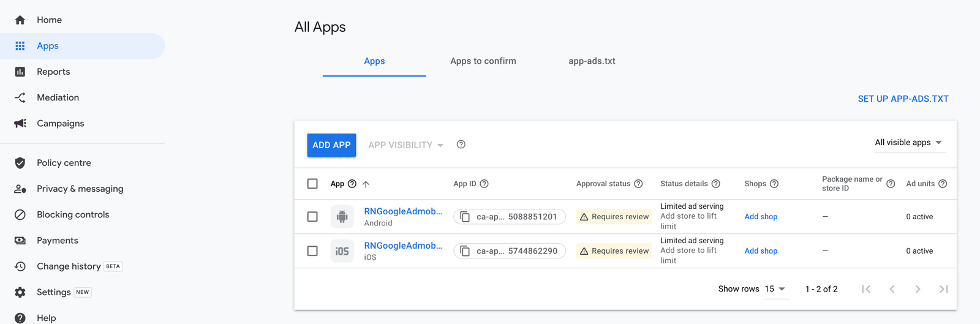Click the Help question mark icon in sidebar
Viewport: 980px width, 324px height.
tap(20, 318)
